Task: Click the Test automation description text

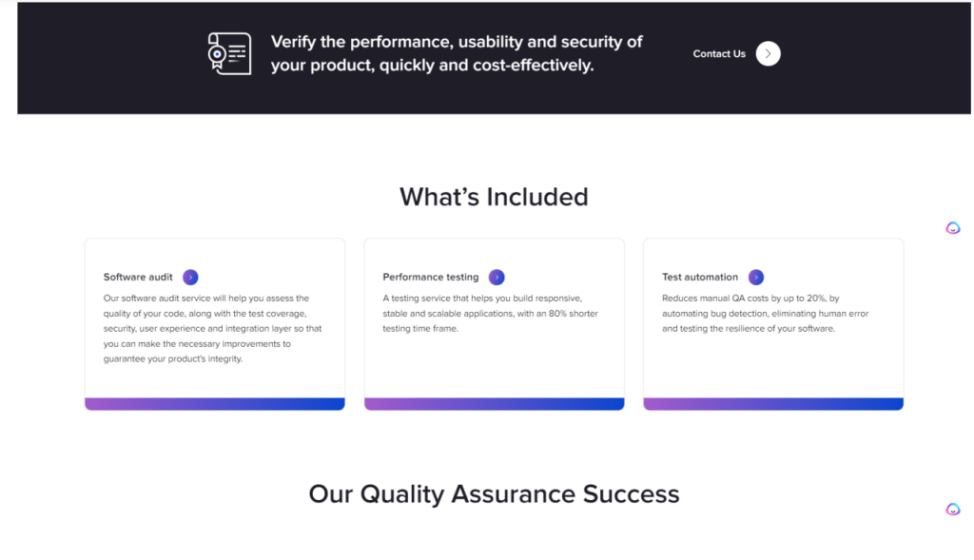Action: pyautogui.click(x=765, y=314)
